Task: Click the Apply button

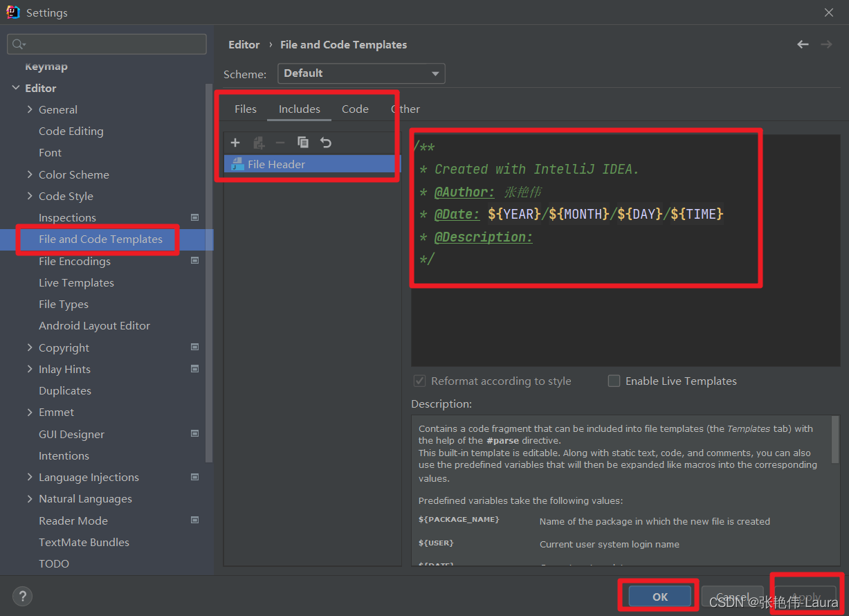Action: point(805,597)
